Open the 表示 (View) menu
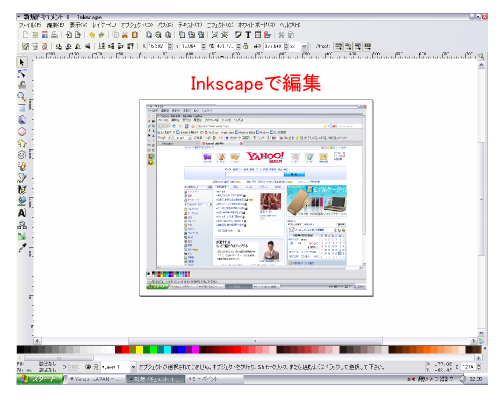500x400 pixels. coord(78,25)
